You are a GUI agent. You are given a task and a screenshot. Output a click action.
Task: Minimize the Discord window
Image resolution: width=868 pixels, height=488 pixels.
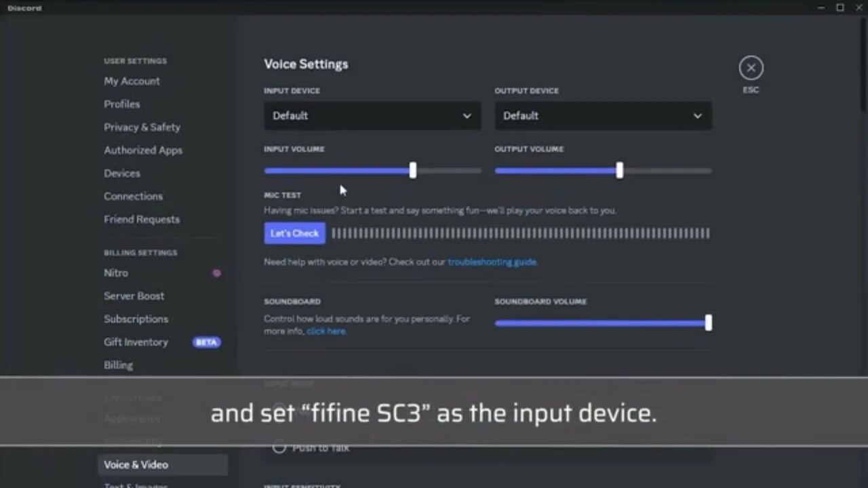822,7
